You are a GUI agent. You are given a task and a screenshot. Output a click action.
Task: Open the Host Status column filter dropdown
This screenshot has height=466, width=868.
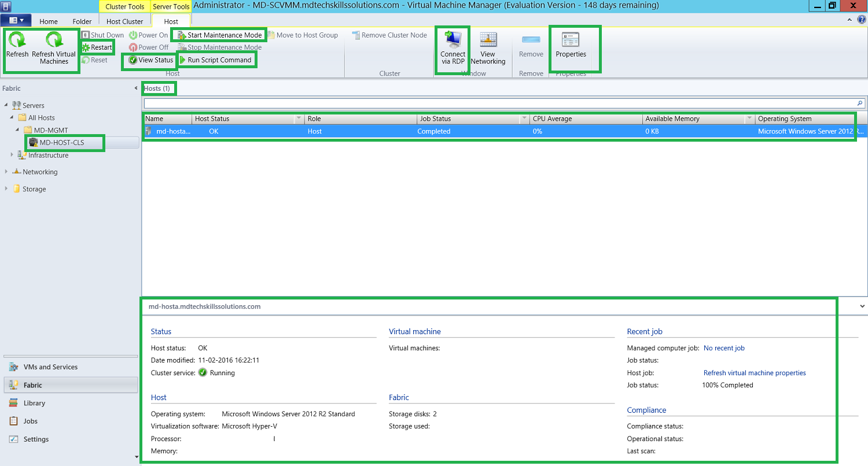point(299,118)
